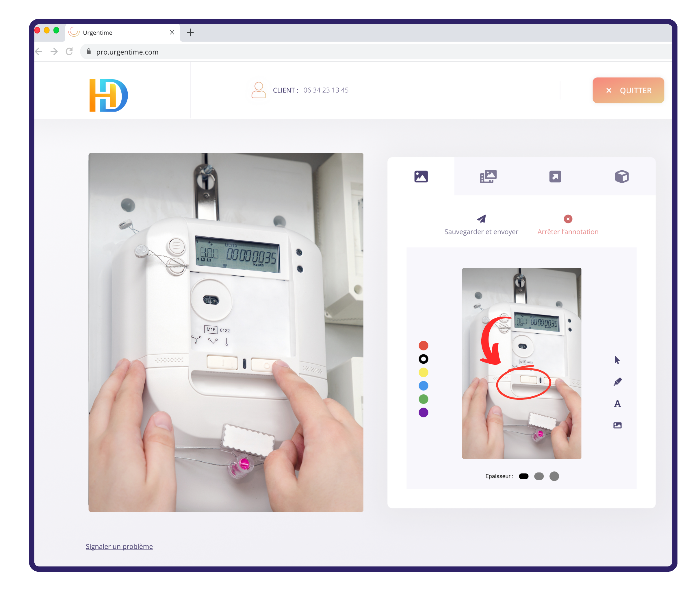Open the 3D cube tab

tap(621, 177)
